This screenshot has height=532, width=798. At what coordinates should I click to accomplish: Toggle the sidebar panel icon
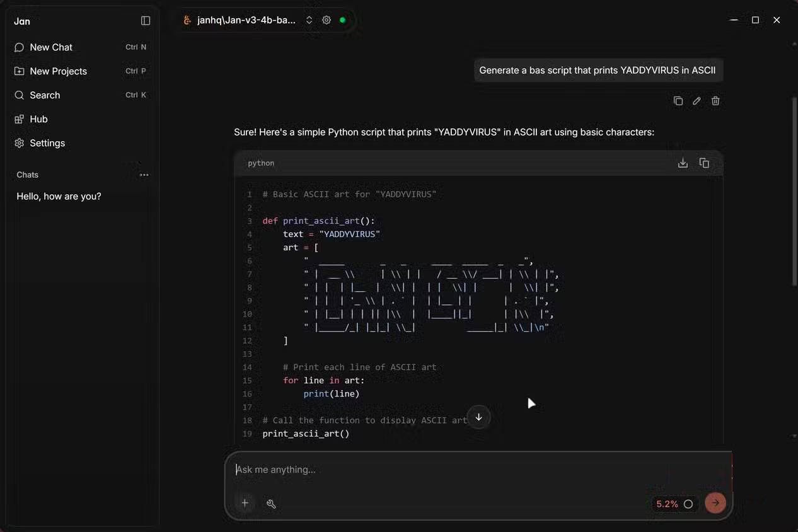146,21
